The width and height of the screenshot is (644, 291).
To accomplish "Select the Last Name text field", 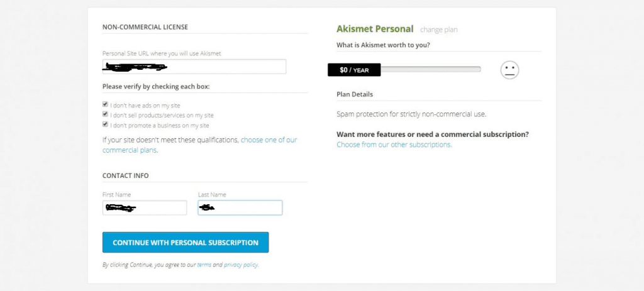I will [240, 207].
